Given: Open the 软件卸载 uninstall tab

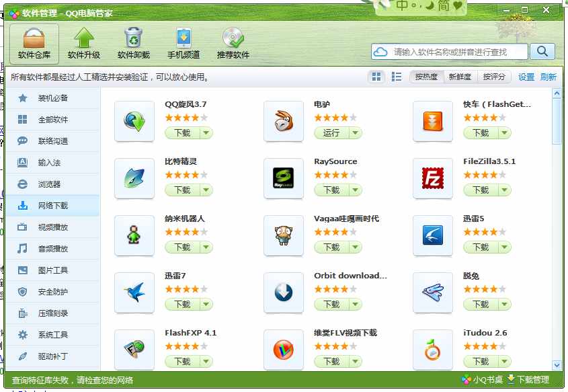Looking at the screenshot, I should 134,44.
